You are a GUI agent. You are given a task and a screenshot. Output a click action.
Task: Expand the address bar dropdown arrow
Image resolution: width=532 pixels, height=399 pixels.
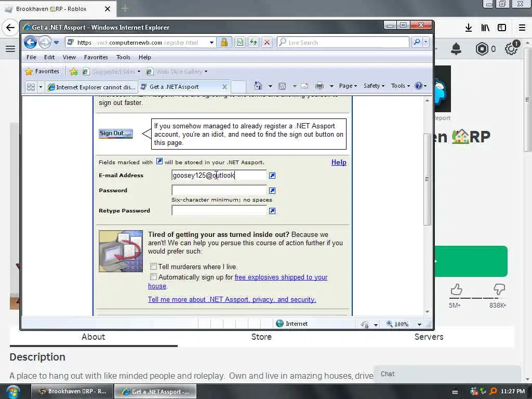pyautogui.click(x=212, y=43)
